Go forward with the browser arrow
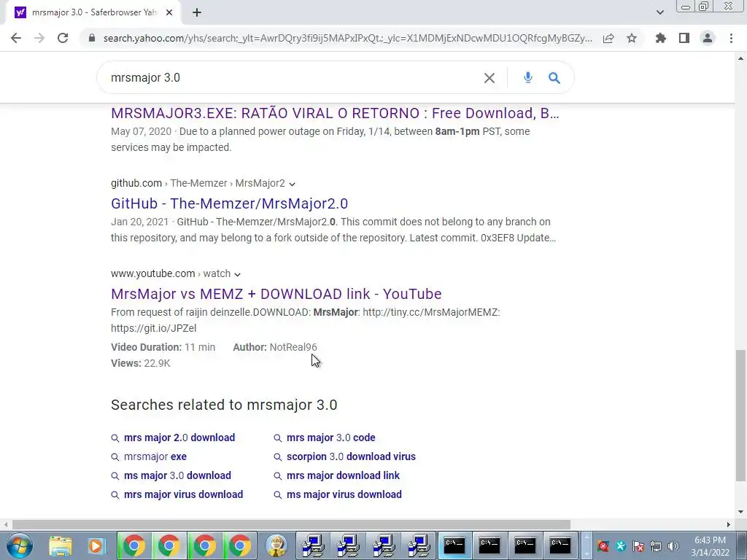This screenshot has height=560, width=747. coord(39,38)
